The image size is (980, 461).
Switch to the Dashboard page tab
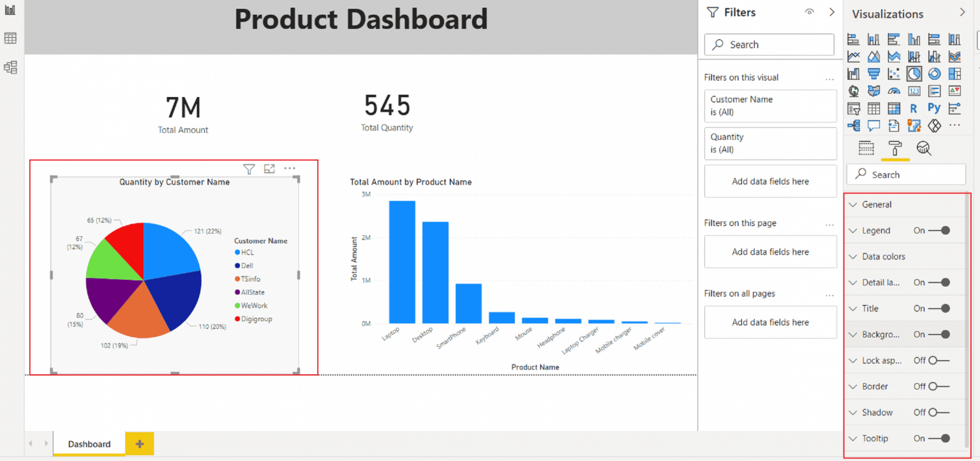point(89,444)
